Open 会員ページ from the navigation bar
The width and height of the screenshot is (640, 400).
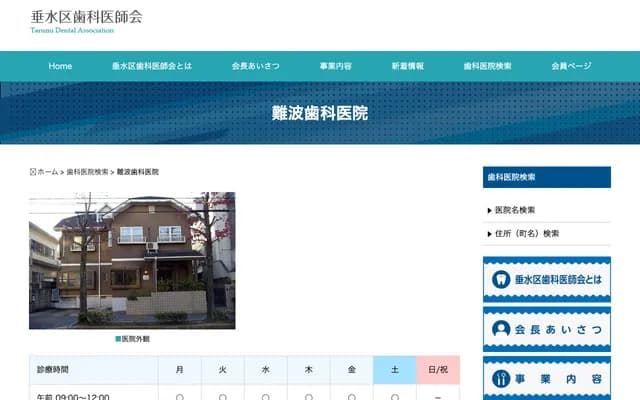(571, 66)
